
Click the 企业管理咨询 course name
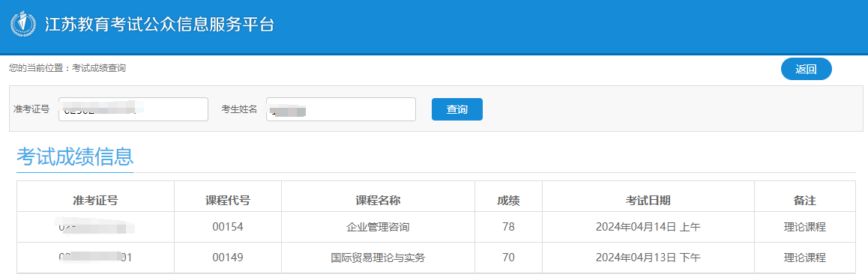coord(378,227)
